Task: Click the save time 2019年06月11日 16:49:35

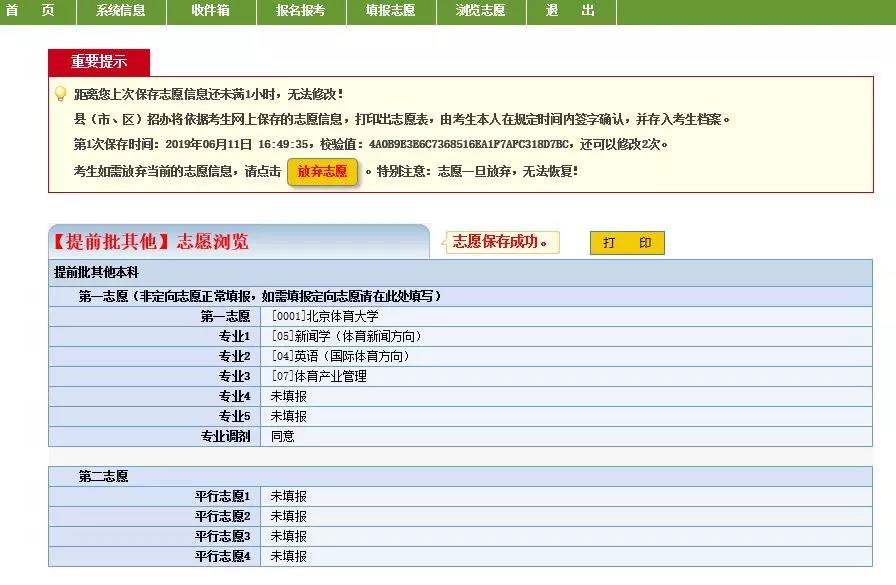Action: pyautogui.click(x=239, y=144)
